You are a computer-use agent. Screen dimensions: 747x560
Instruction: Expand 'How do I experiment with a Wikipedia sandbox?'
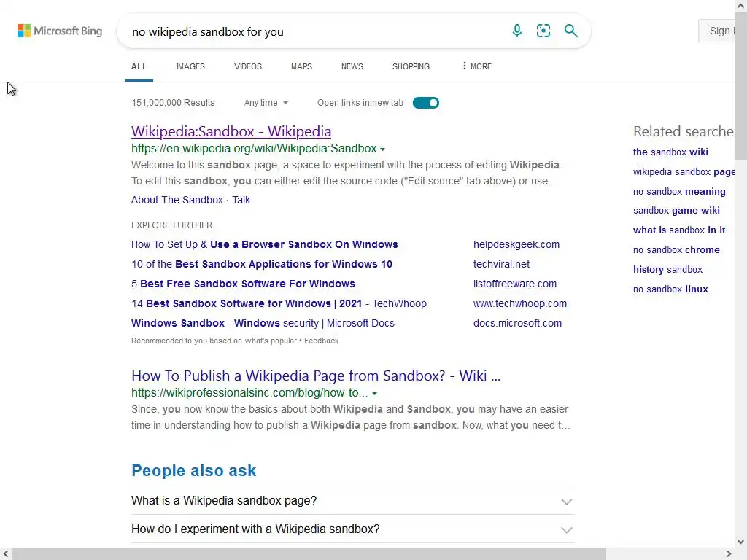click(x=352, y=529)
